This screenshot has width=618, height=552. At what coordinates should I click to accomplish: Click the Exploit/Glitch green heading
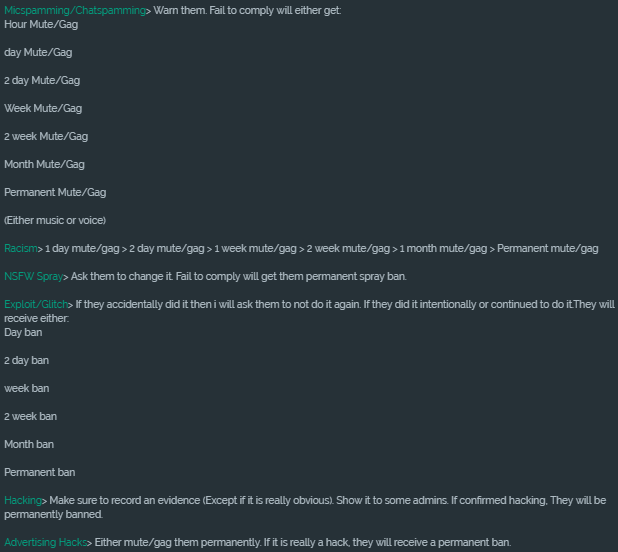36,305
